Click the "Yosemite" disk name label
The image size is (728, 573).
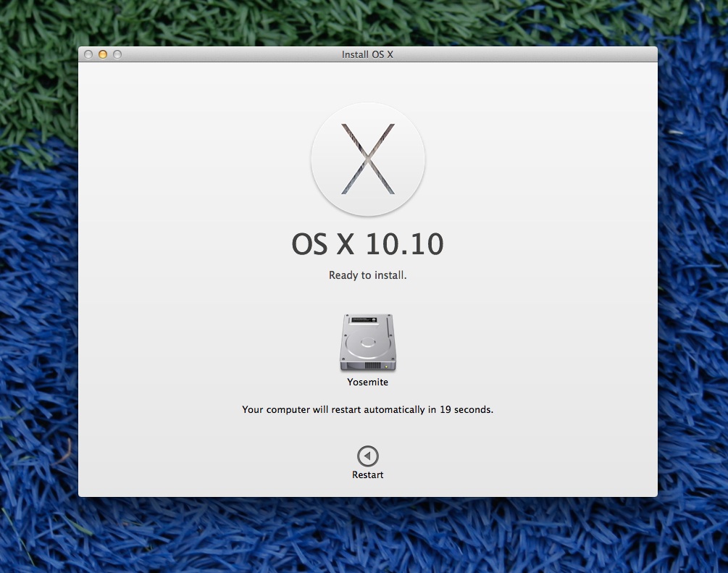click(x=368, y=382)
